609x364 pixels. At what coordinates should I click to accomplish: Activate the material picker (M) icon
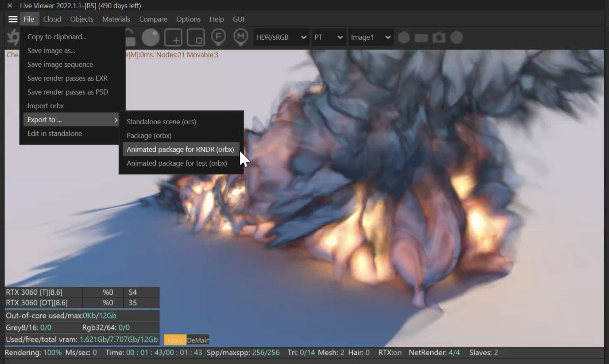241,37
